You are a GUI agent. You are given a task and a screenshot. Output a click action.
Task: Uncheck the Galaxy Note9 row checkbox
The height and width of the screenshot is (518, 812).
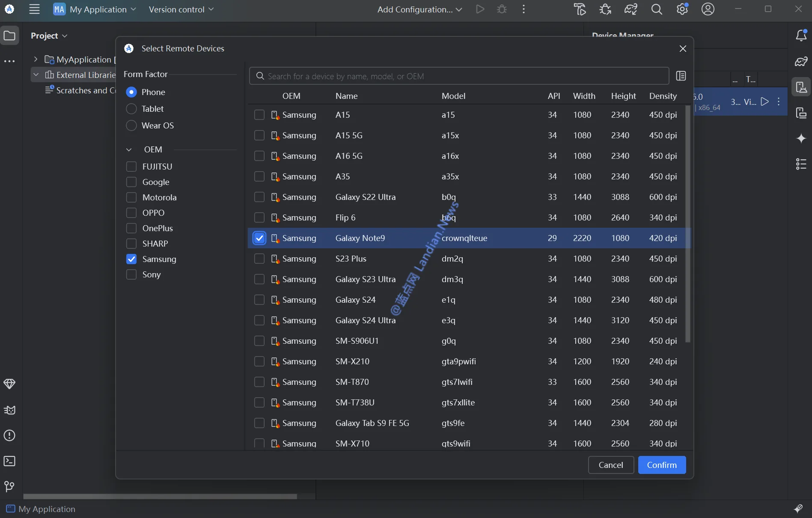click(259, 238)
